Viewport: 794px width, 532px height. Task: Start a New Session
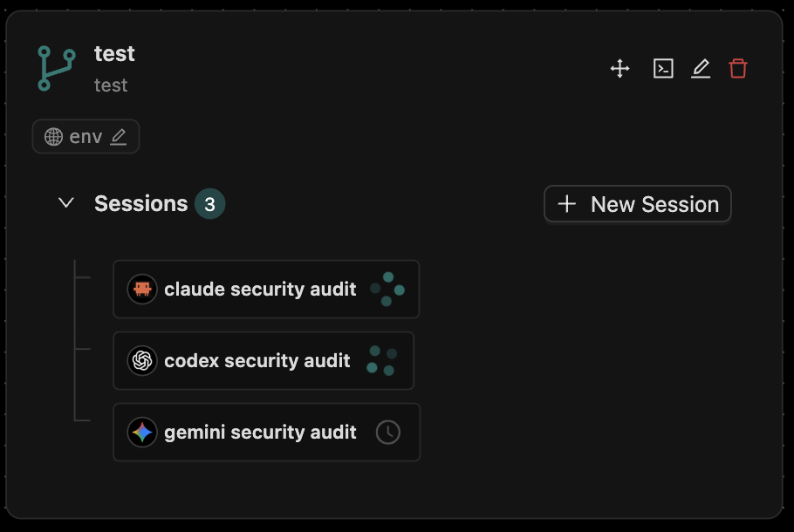click(637, 203)
